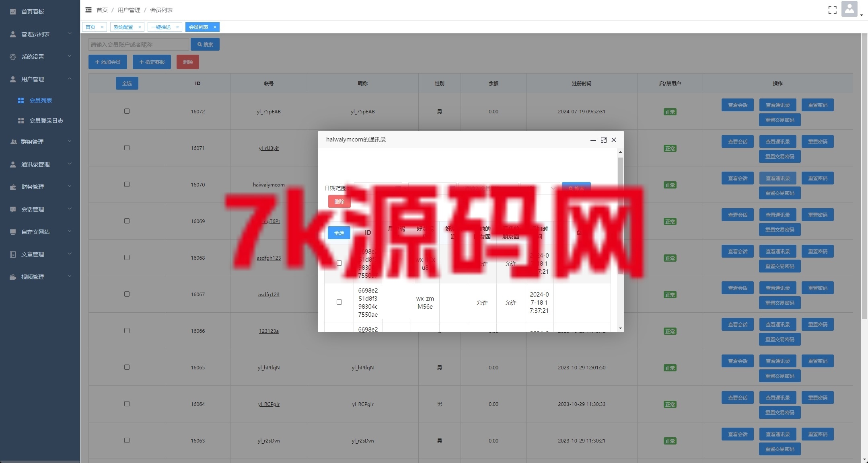This screenshot has width=868, height=463.
Task: Maximize the haiwaiymcom通讯录 dialog
Action: [x=603, y=140]
